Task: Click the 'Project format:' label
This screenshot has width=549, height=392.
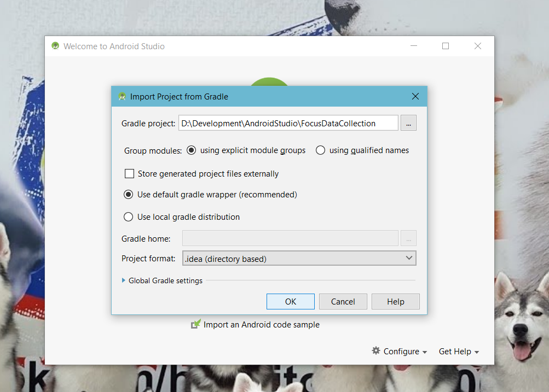Action: [x=148, y=259]
